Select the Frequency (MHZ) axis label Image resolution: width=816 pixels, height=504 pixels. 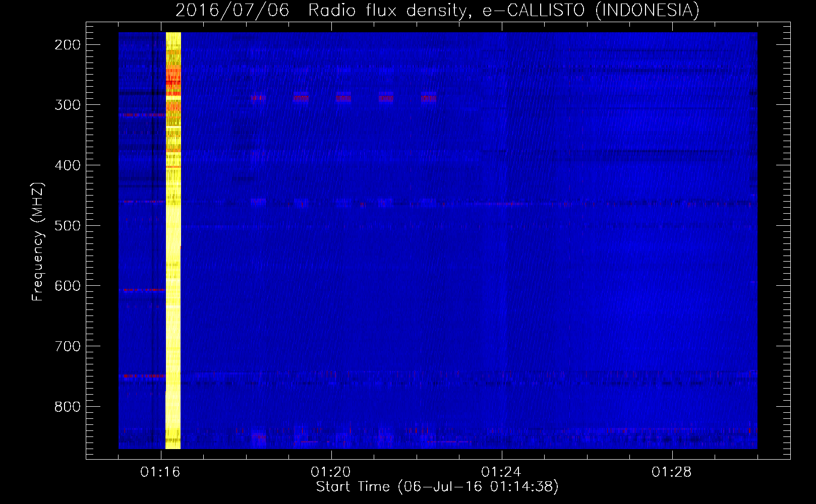click(38, 241)
